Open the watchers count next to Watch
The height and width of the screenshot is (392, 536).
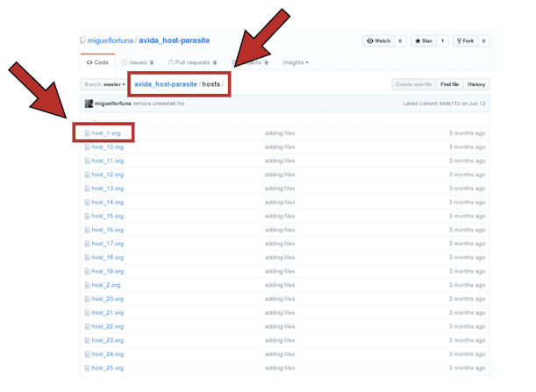click(400, 41)
